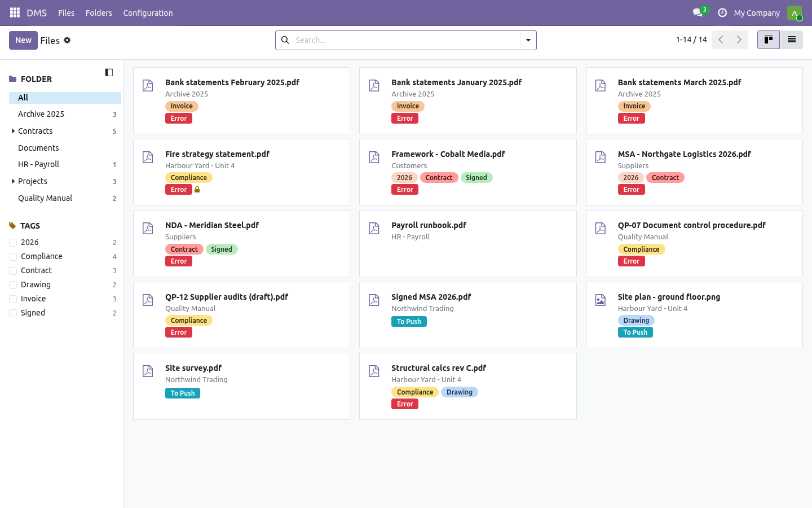
Task: Click lock icon on Fire strategy statement card
Action: click(x=197, y=190)
